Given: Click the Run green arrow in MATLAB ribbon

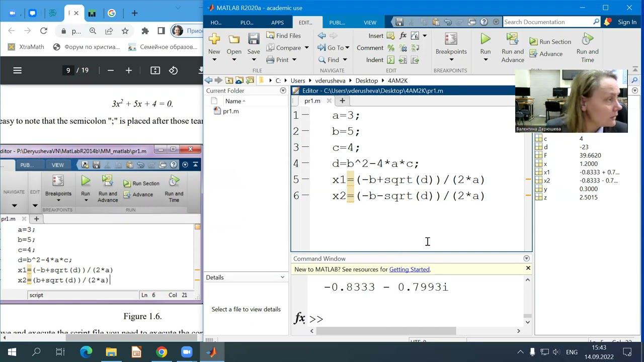Looking at the screenshot, I should tap(486, 39).
